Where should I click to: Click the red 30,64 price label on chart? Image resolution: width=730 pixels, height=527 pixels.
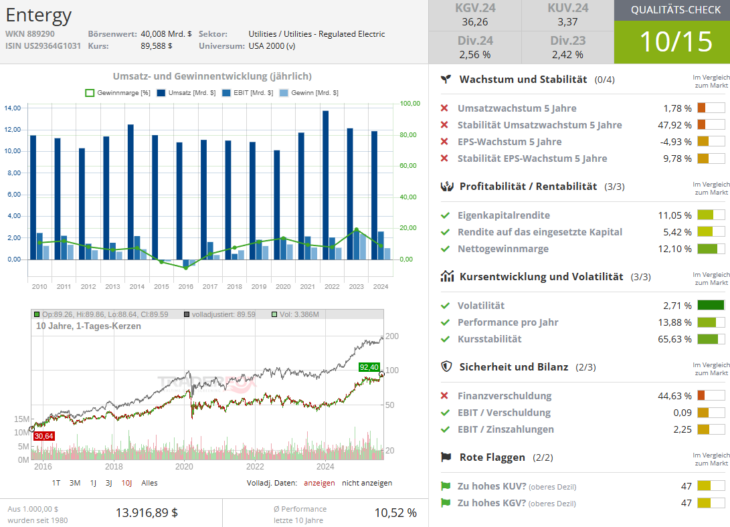(44, 436)
